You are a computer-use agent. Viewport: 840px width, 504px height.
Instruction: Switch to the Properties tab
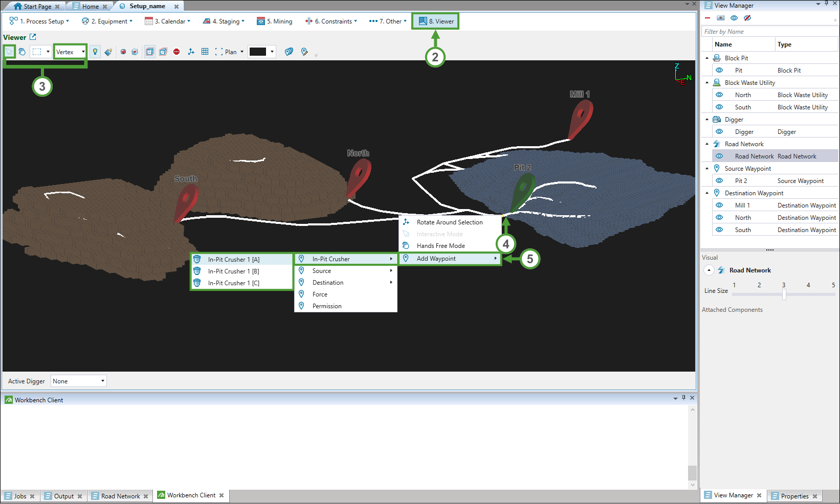pyautogui.click(x=794, y=496)
